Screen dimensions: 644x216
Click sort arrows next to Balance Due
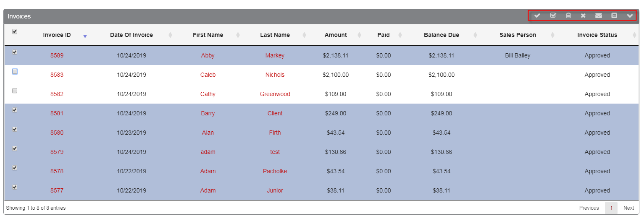point(475,35)
